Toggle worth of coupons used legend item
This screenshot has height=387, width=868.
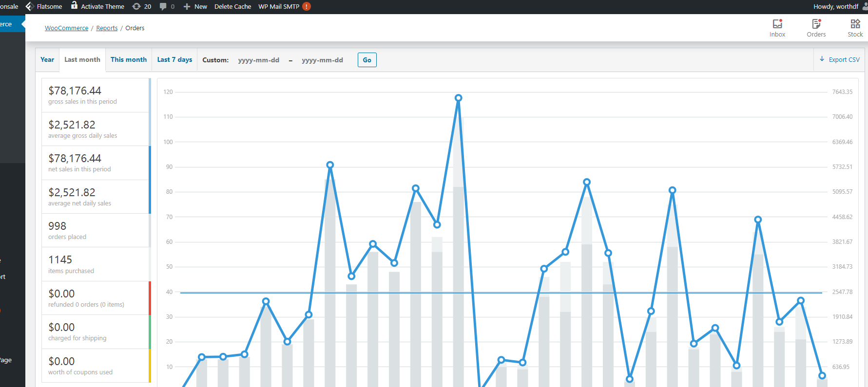coord(96,366)
